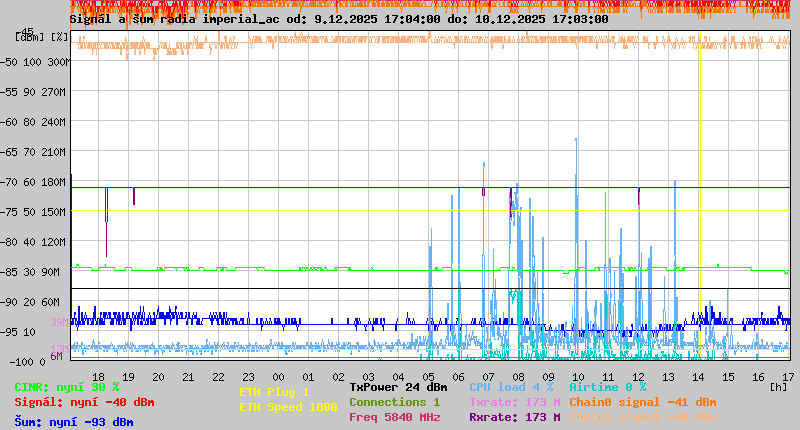This screenshot has height=430, width=800.
Task: Click the Connections 1 legend entry
Action: click(394, 402)
